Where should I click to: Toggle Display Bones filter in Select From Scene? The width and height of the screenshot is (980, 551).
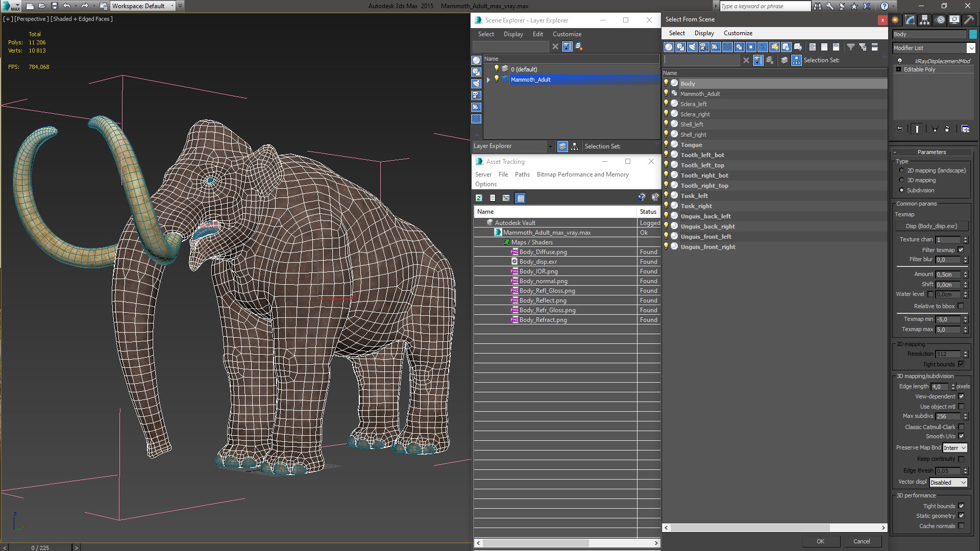pos(763,47)
